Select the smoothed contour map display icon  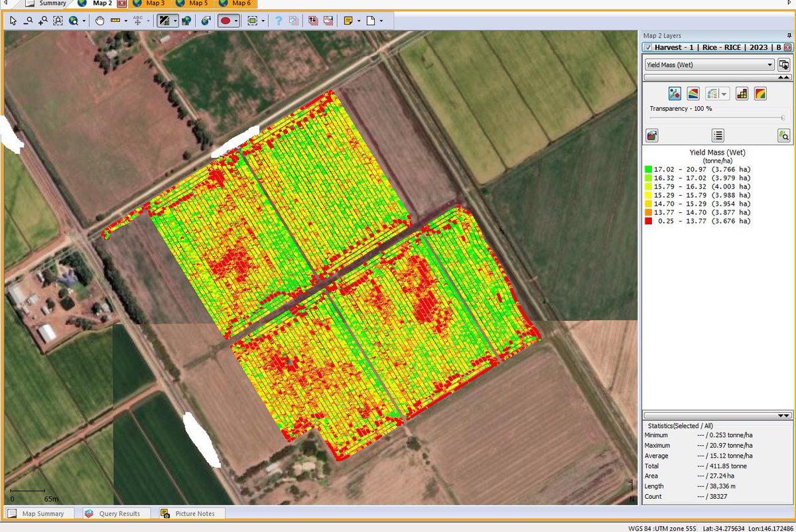(x=760, y=94)
